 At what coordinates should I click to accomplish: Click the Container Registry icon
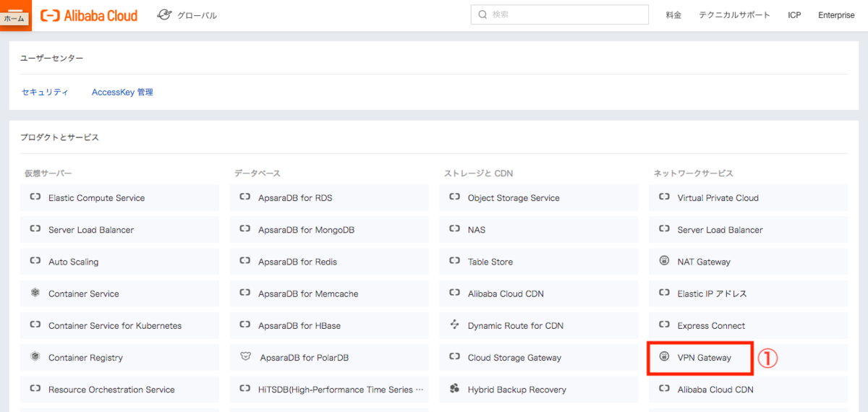[35, 356]
